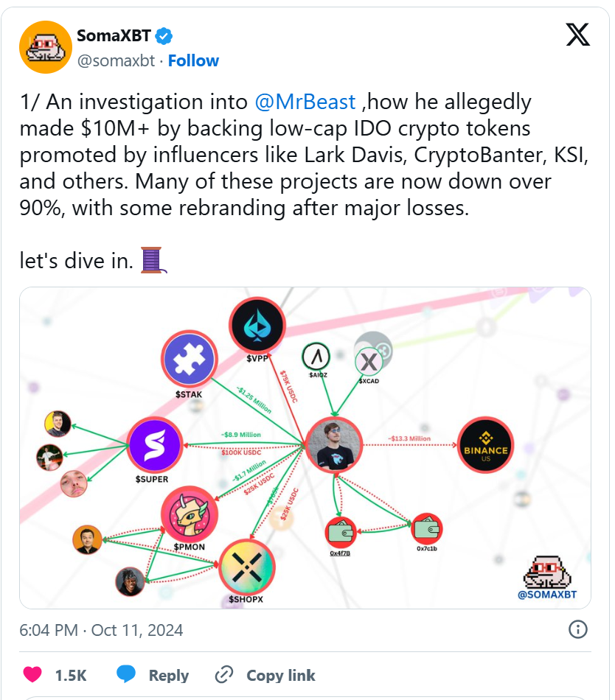Click the X logo icon
Screen dimensions: 615x700
(577, 35)
